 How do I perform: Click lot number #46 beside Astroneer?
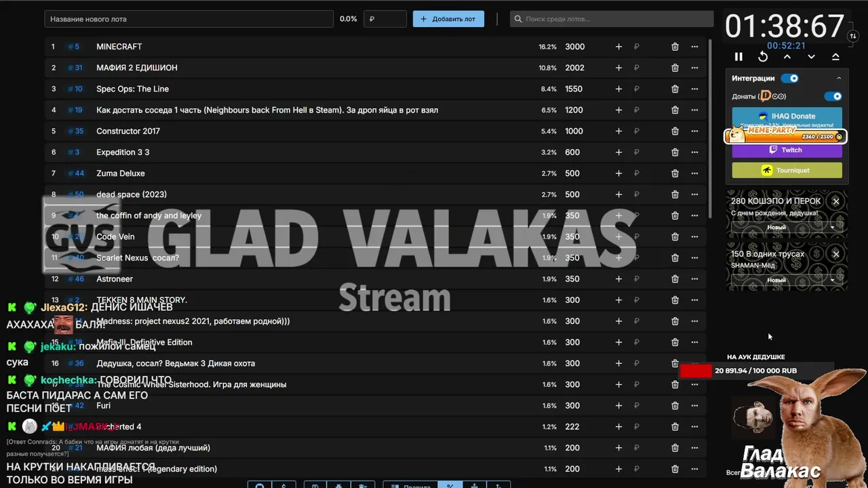click(76, 279)
